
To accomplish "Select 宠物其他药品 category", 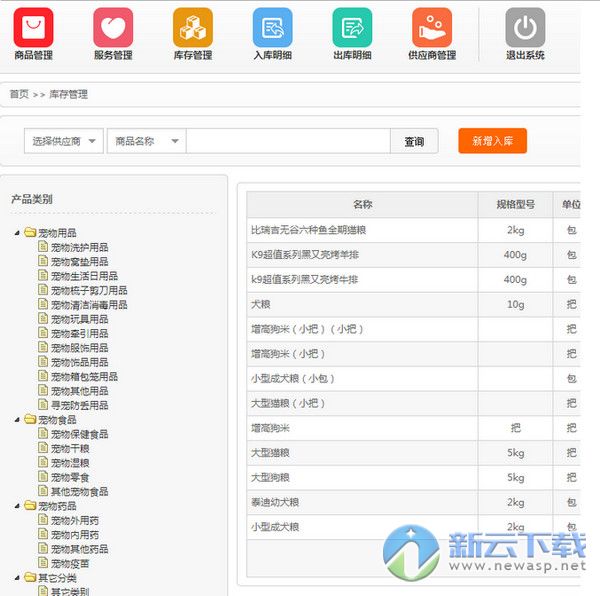I will 80,549.
